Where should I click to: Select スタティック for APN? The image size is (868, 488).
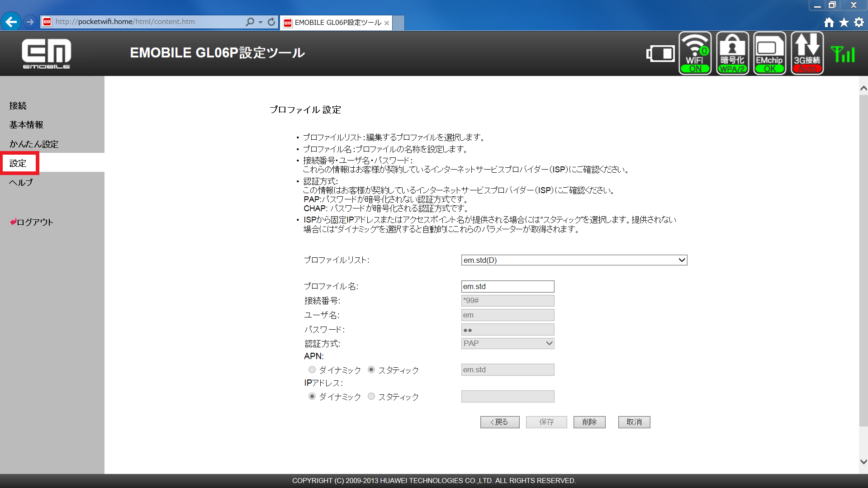371,370
